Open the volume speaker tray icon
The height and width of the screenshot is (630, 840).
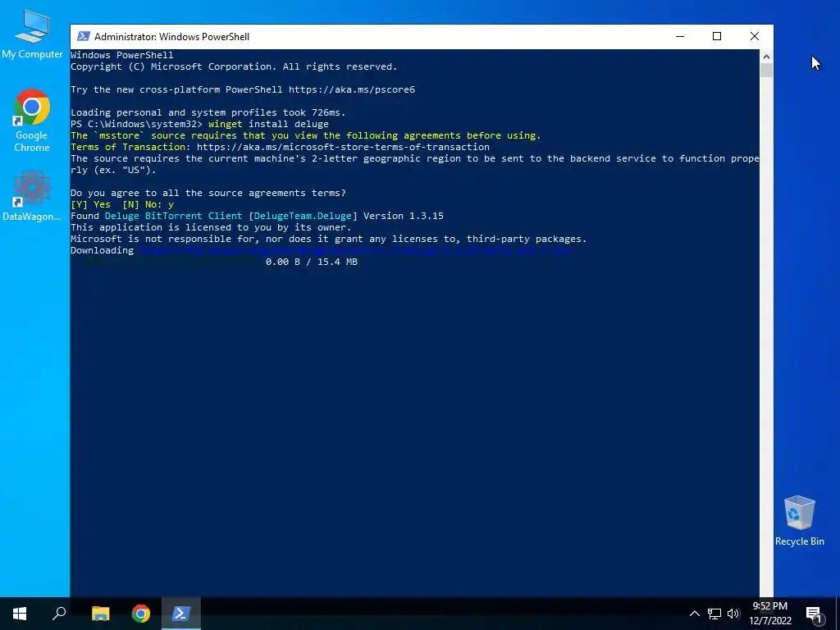pyautogui.click(x=733, y=614)
